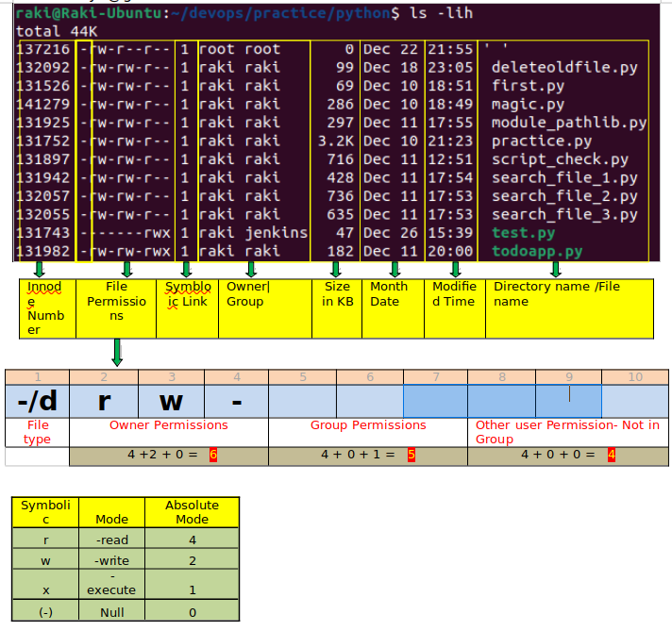Viewport: 672px width, 631px height.
Task: Click the green arrow above Month Date
Action: (x=395, y=270)
